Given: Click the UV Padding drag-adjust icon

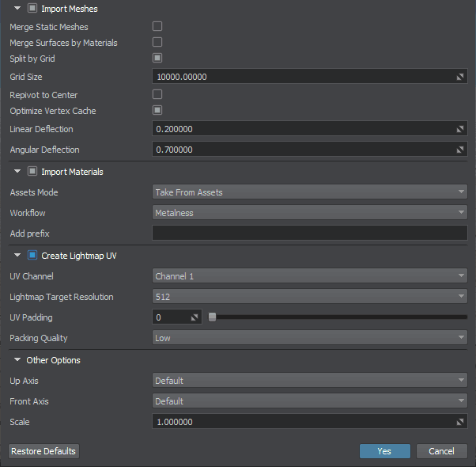Looking at the screenshot, I should pyautogui.click(x=195, y=317).
